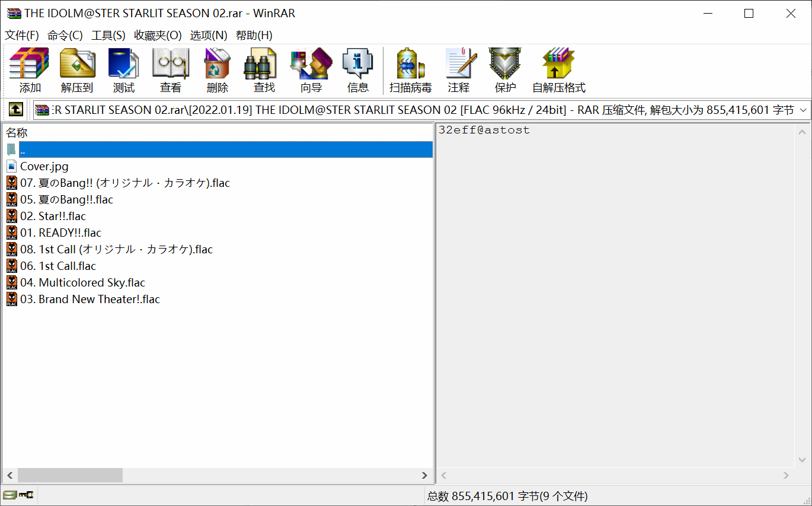Click the Cover.jpg image file icon

click(x=11, y=166)
